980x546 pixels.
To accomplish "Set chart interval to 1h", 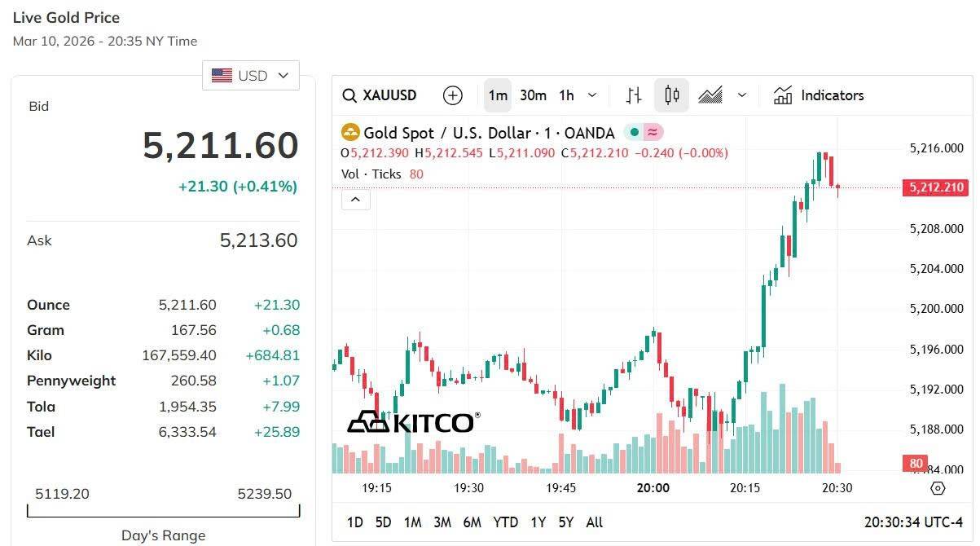I will 566,95.
